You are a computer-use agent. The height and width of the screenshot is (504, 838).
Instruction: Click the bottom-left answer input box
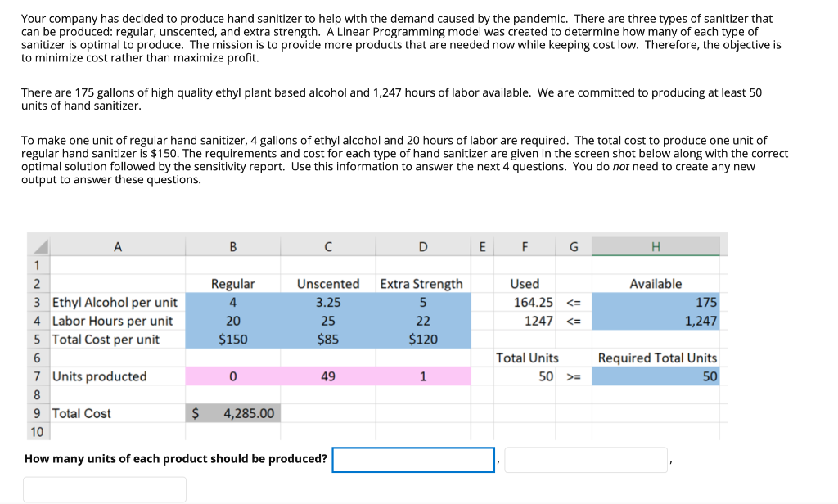105,488
